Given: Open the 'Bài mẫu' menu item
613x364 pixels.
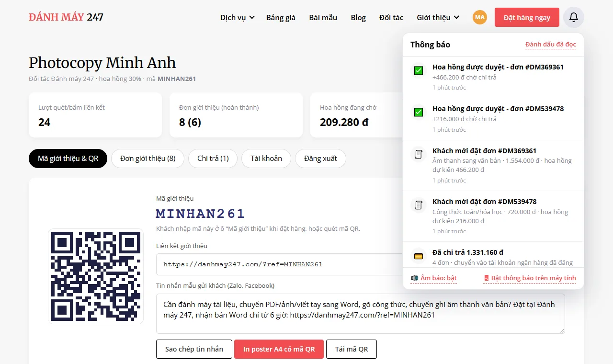Looking at the screenshot, I should point(323,17).
